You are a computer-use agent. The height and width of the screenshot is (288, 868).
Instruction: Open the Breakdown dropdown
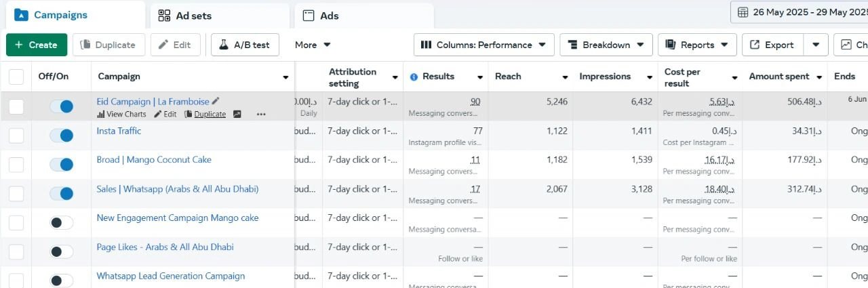coord(606,45)
